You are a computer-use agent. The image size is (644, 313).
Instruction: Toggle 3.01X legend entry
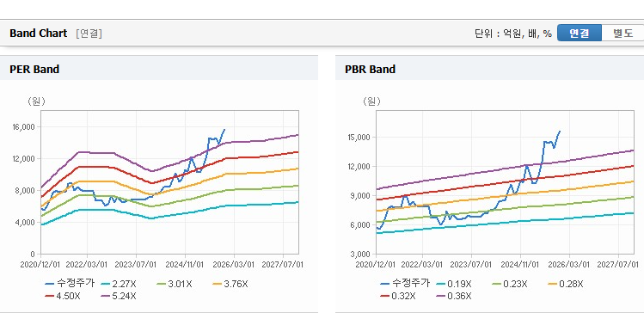point(175,284)
